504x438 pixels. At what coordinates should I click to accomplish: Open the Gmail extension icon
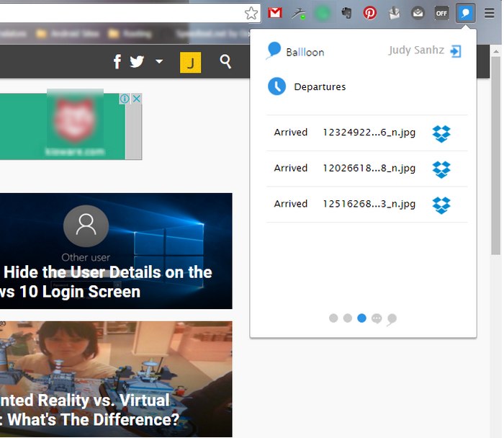pos(274,13)
